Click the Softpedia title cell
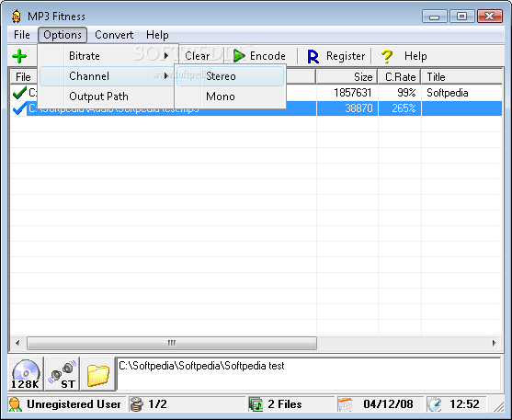The image size is (512, 420). pyautogui.click(x=448, y=93)
